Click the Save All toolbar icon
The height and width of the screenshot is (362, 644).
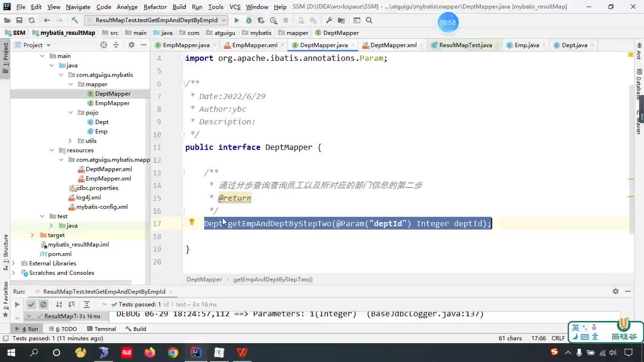point(19,20)
